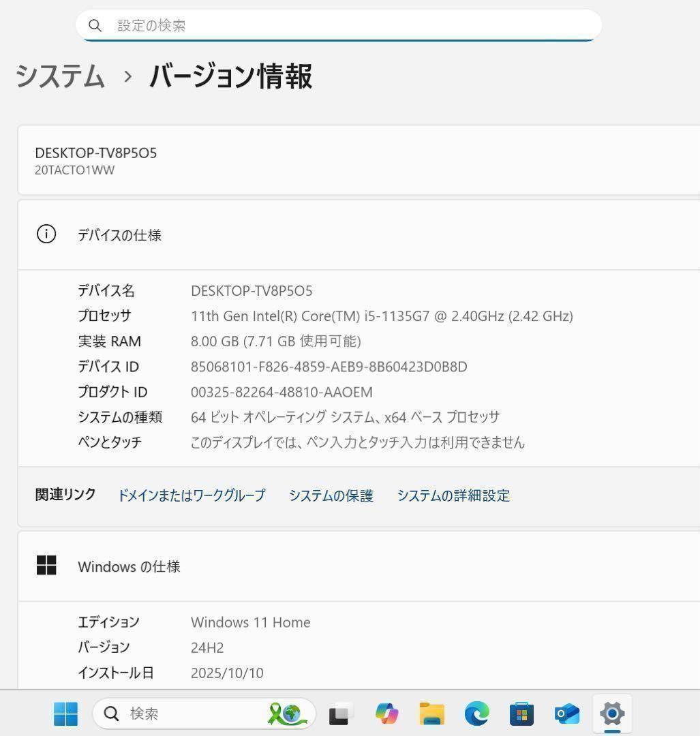This screenshot has height=736, width=700.
Task: Open the システムの保護 link
Action: [331, 495]
